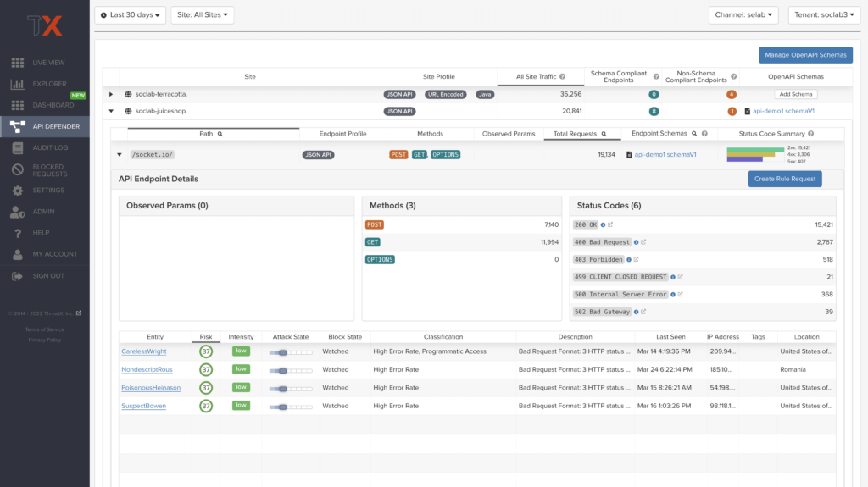Click the search icon next to Endpoint Schemas
This screenshot has height=487, width=868.
coord(693,133)
